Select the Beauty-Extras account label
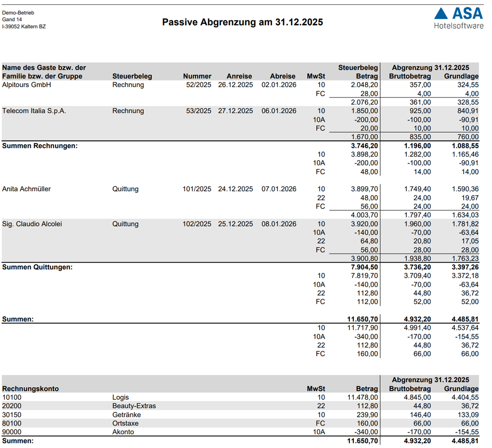Image resolution: width=492 pixels, height=448 pixels. pyautogui.click(x=134, y=406)
